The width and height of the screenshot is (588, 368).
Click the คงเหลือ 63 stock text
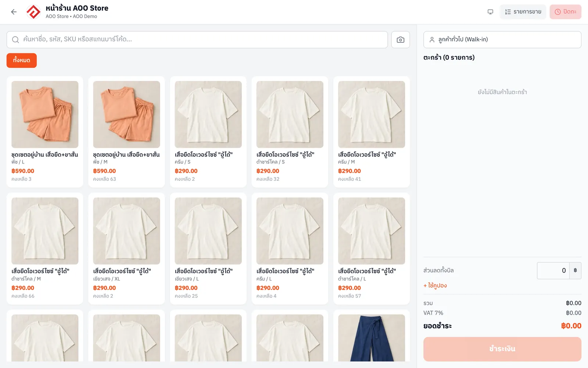pos(104,179)
